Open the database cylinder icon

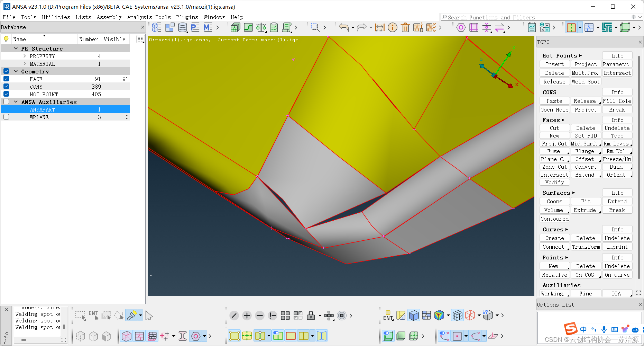182,28
